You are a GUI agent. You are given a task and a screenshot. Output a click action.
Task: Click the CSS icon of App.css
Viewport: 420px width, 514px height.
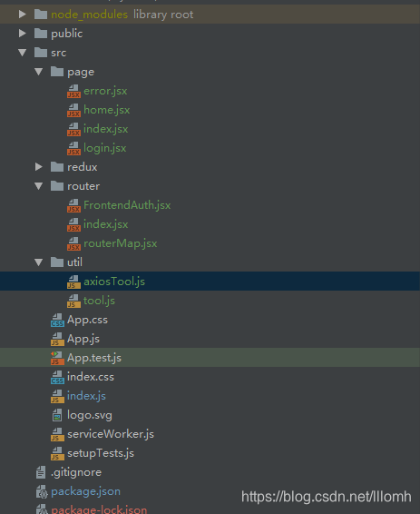[57, 320]
